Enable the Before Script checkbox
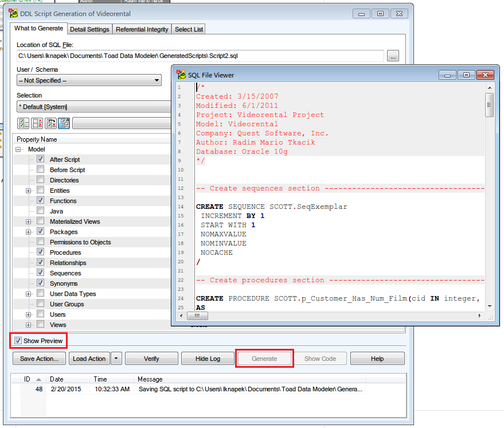Viewport: 504px width, 428px height. 40,170
